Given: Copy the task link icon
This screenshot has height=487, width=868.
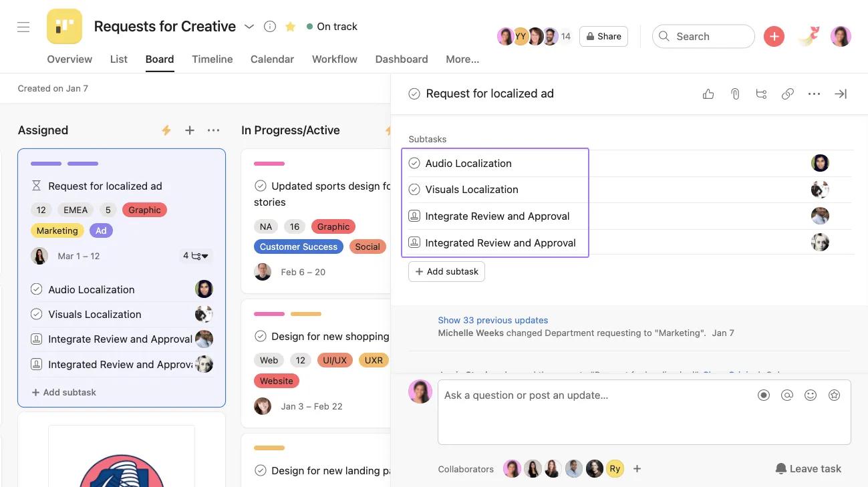Looking at the screenshot, I should coord(787,94).
